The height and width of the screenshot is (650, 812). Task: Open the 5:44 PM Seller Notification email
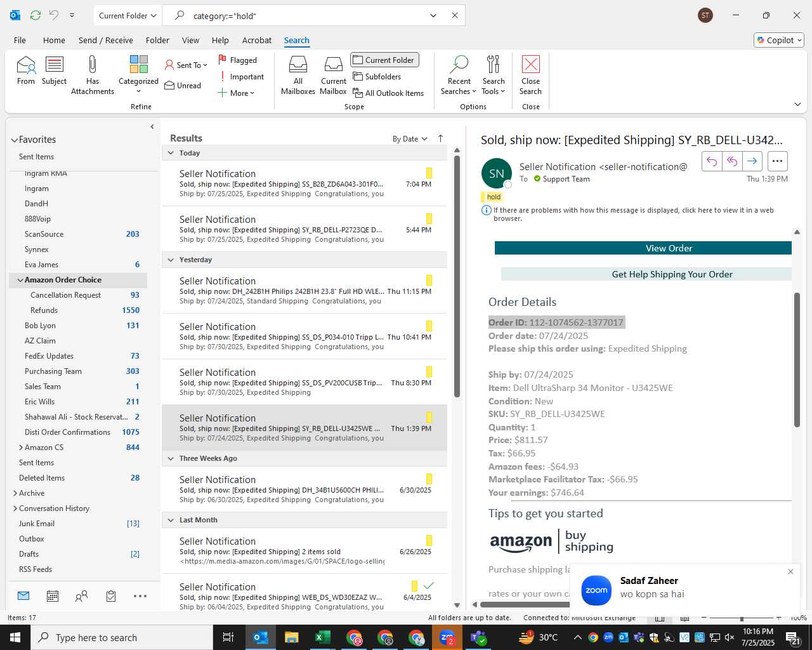304,229
